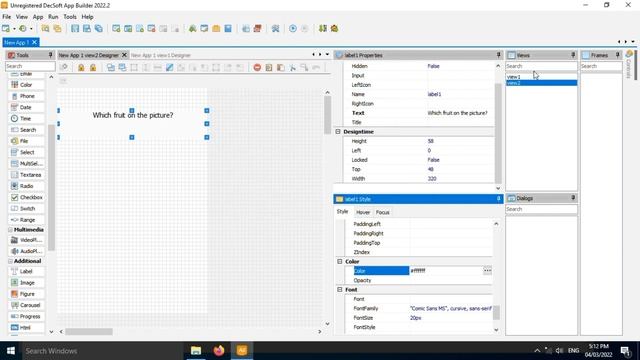Click the first padlock icon in designer toolbar
The height and width of the screenshot is (360, 640).
point(81,67)
